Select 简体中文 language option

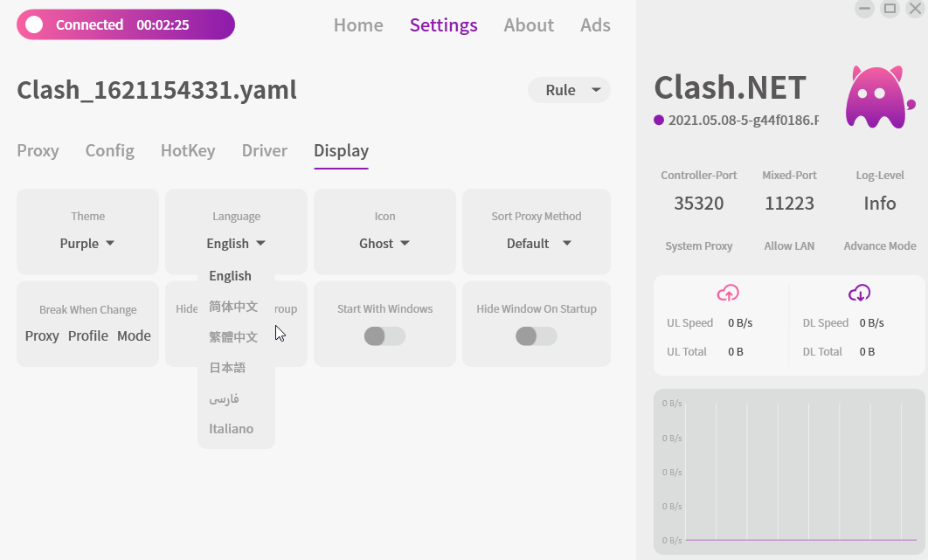click(x=233, y=307)
